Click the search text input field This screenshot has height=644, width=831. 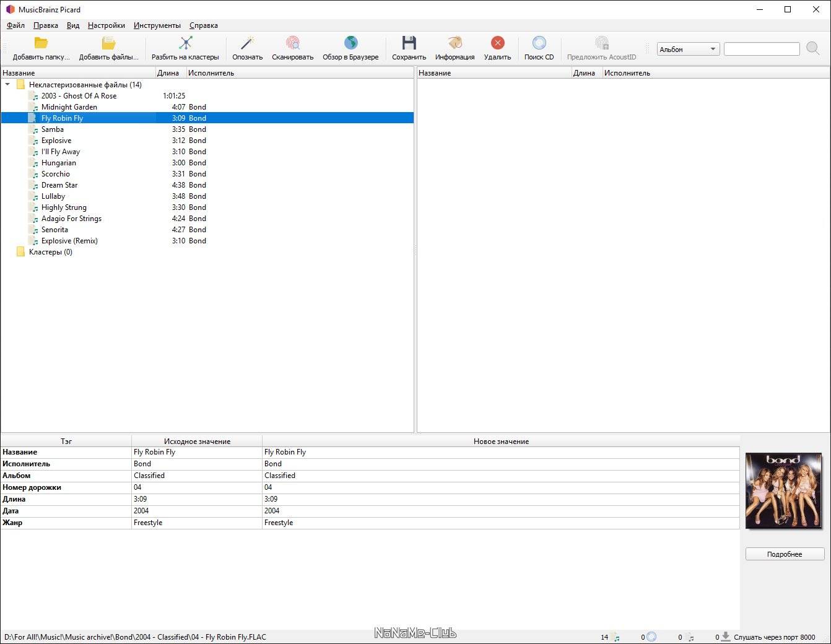tap(762, 49)
